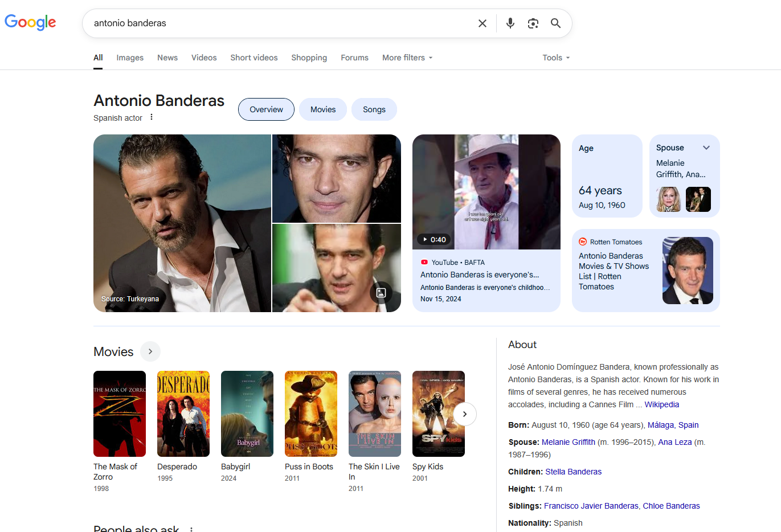Open the Tools dropdown
The height and width of the screenshot is (532, 781).
[x=556, y=58]
